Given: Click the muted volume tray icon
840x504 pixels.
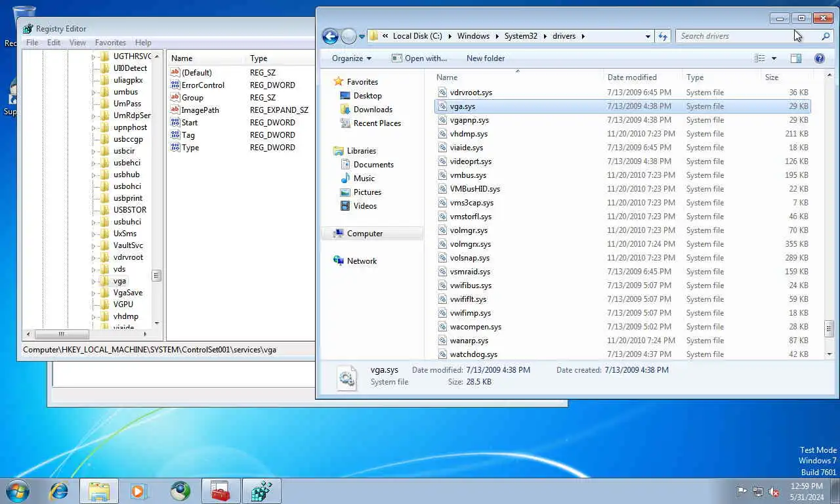Looking at the screenshot, I should point(774,492).
